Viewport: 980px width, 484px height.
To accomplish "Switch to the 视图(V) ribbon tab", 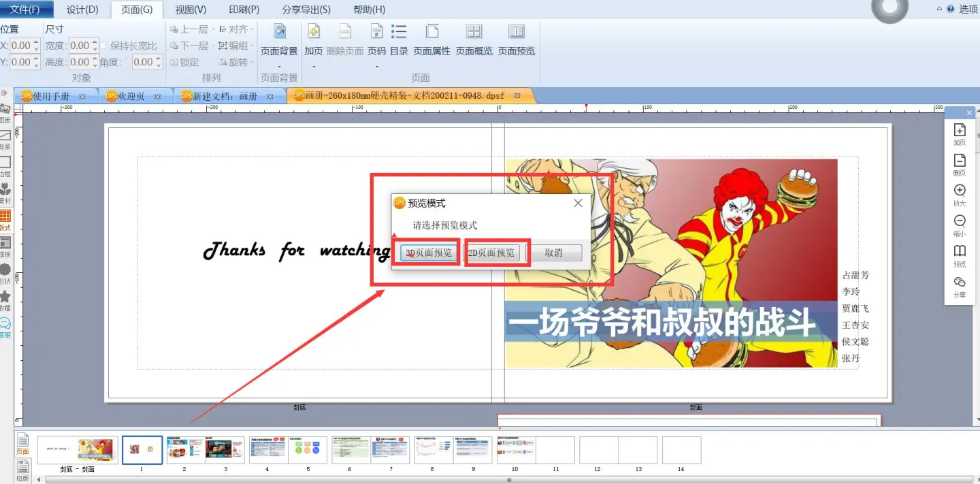I will [x=191, y=10].
